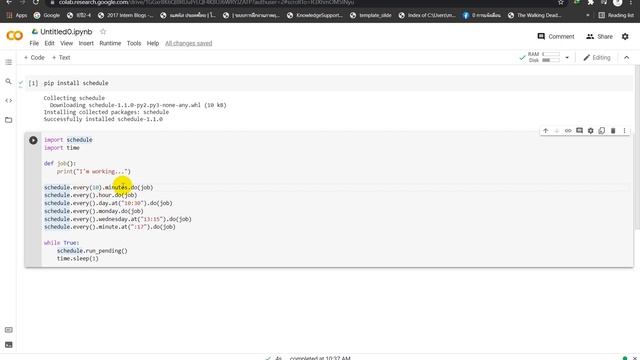
Task: Delete the cell trash icon
Action: tap(613, 131)
